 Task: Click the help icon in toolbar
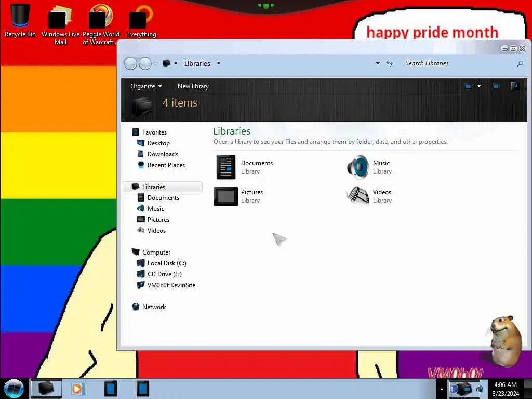(x=515, y=86)
